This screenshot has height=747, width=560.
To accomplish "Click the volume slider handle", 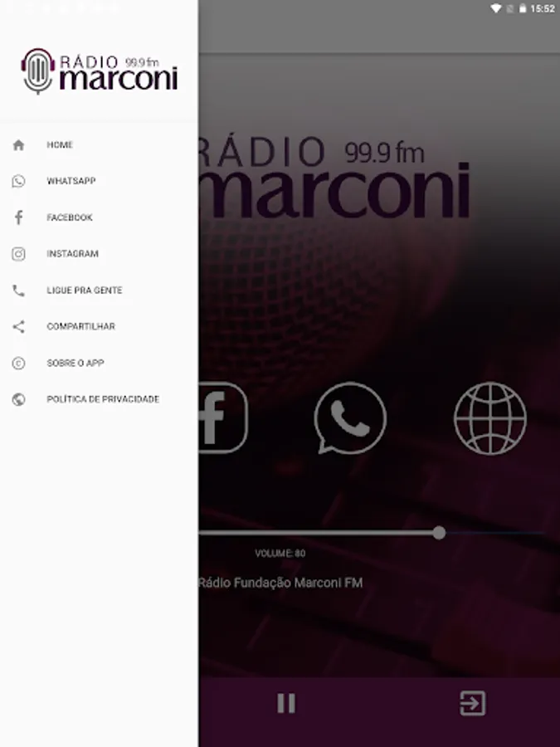I will pyautogui.click(x=439, y=533).
